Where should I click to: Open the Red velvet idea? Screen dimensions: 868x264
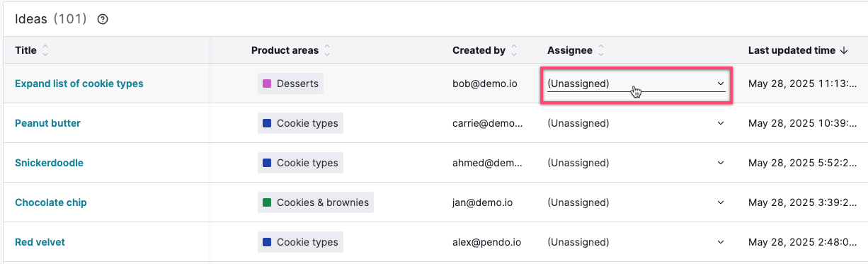[x=40, y=242]
